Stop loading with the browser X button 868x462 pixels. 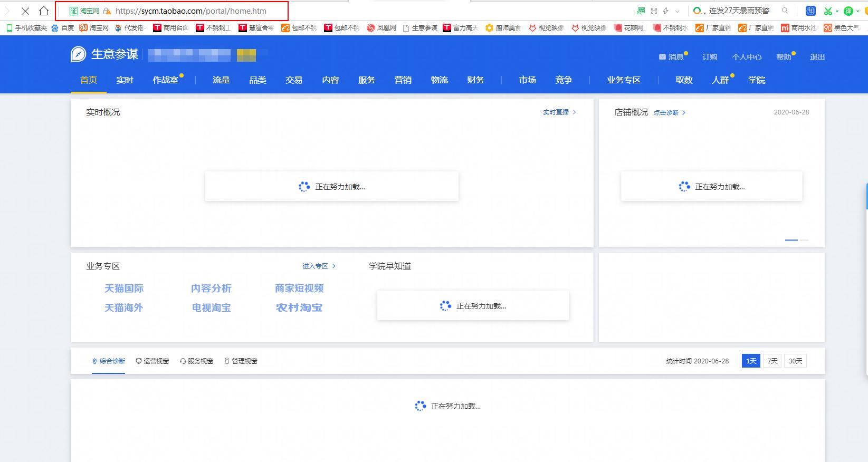point(25,11)
